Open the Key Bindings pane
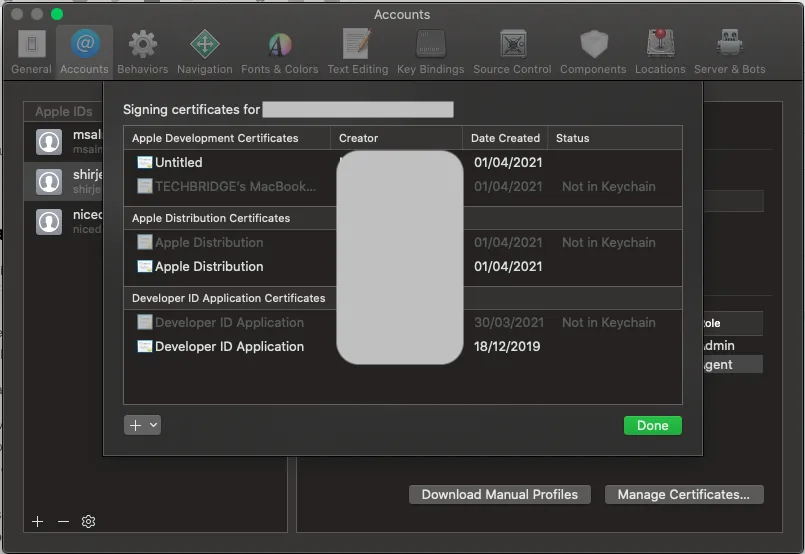 point(430,52)
